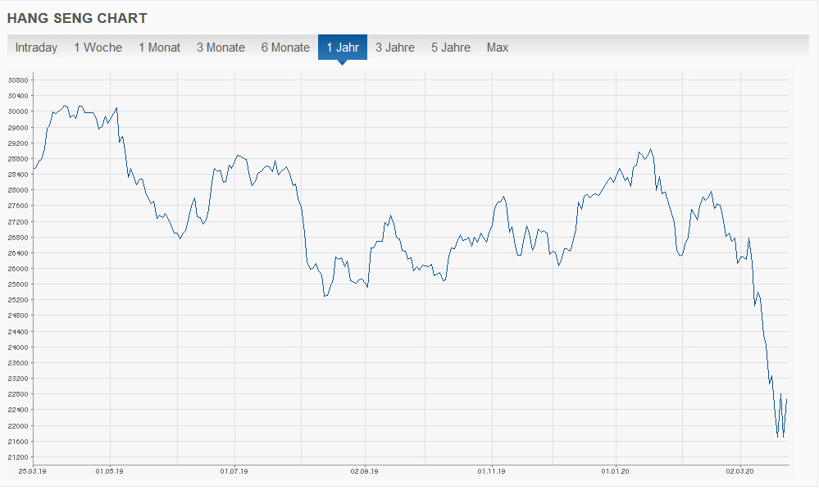Select the 3 Jahre time range
This screenshot has width=819, height=504.
395,48
